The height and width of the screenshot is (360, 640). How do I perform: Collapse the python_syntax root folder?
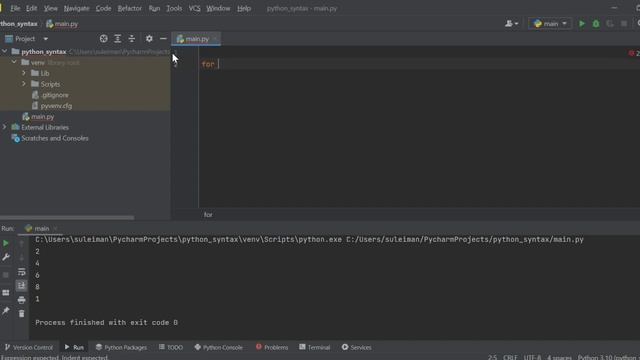click(4, 51)
